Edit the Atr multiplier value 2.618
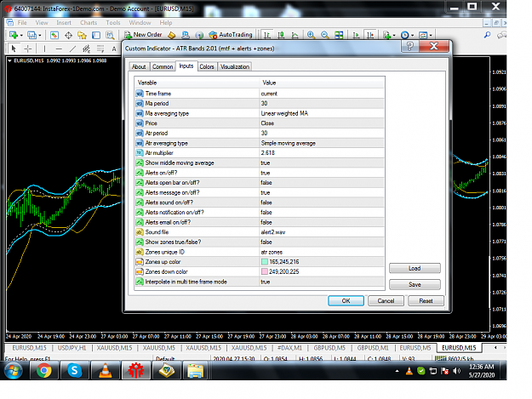This screenshot has height=399, width=532. tap(322, 153)
